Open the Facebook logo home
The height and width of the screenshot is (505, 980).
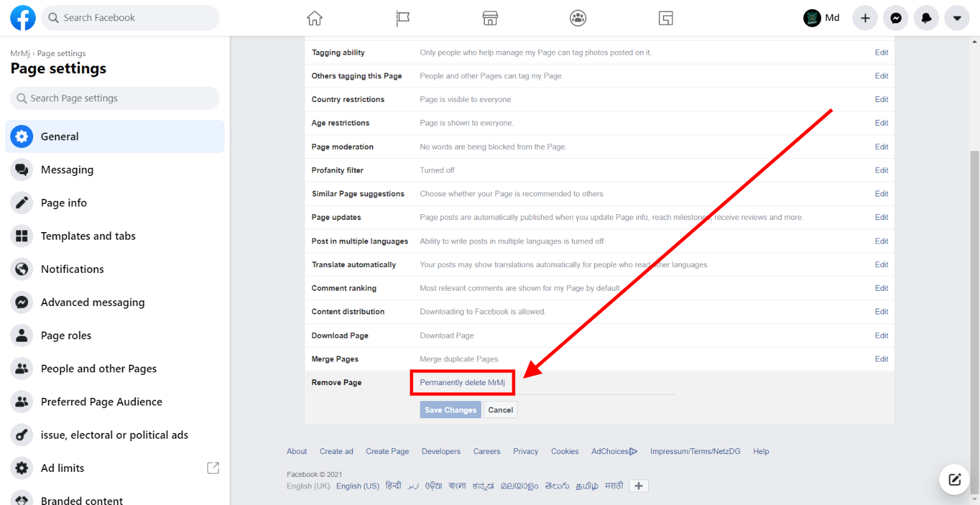click(23, 18)
